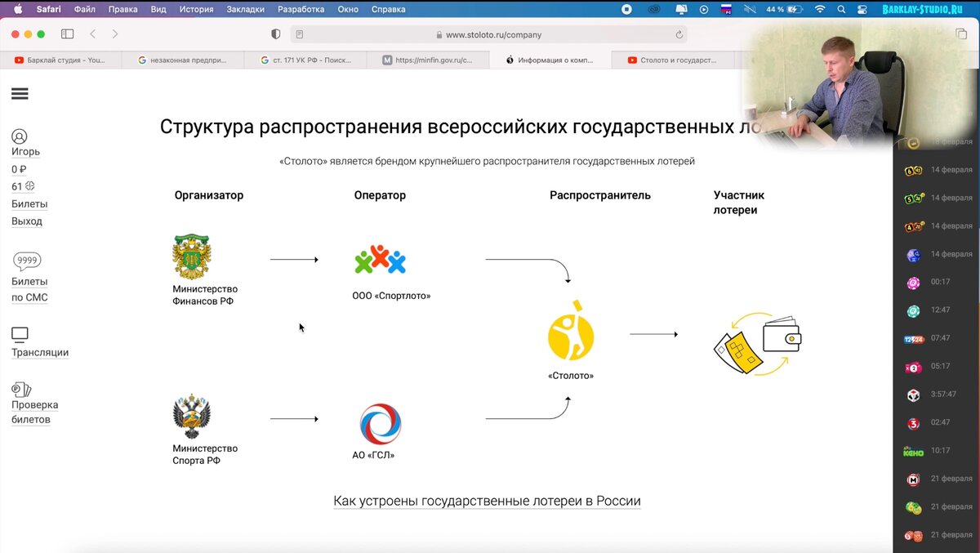Viewport: 980px width, 553px height.
Task: Switch to ст. 171 УК РФ tab
Action: [x=305, y=60]
